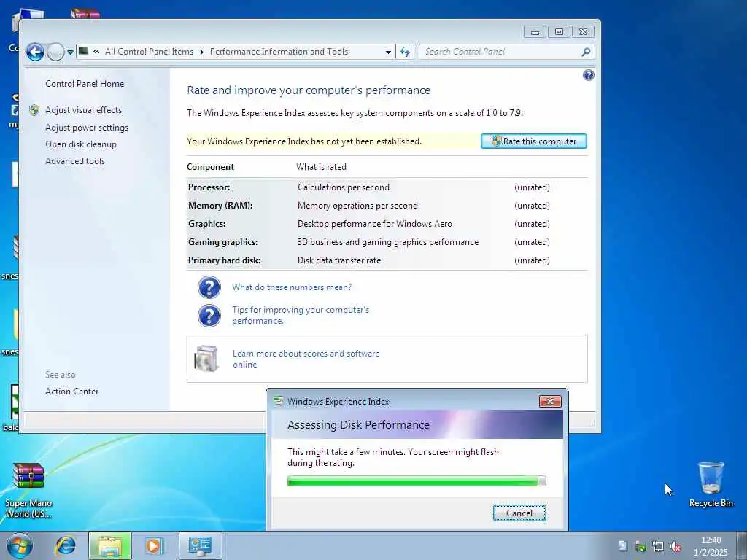Click 'Desktop performance for Windows Aero' text
This screenshot has height=560, width=747.
[x=374, y=224]
